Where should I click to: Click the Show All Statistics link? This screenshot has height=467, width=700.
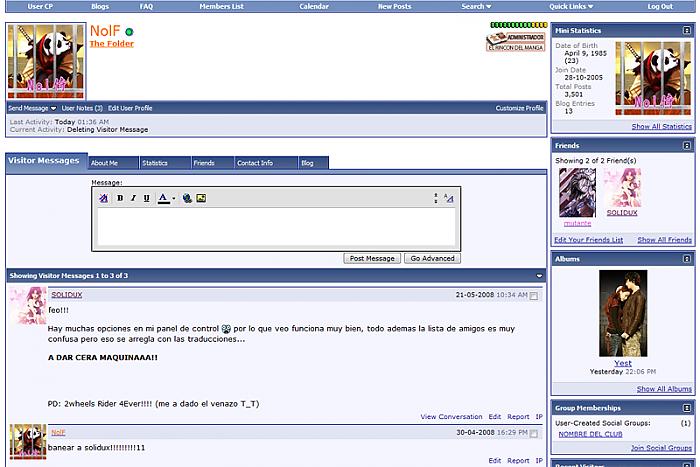(661, 127)
